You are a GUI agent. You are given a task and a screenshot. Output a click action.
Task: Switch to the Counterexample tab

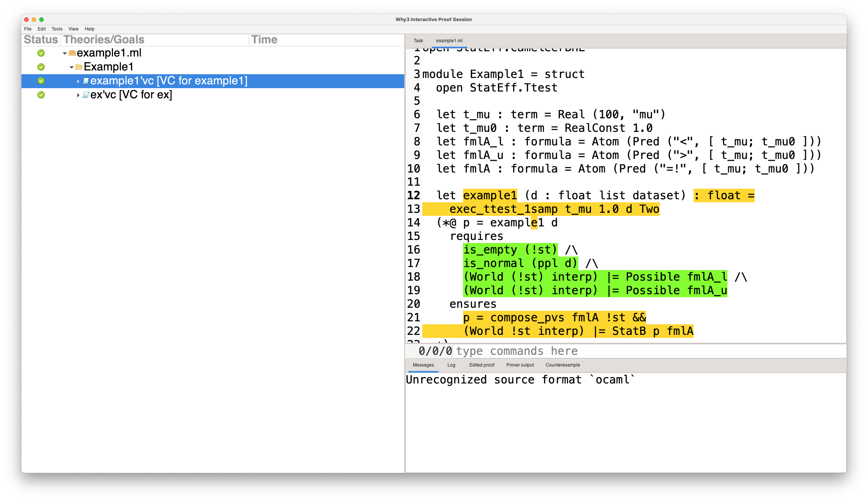[x=562, y=365]
